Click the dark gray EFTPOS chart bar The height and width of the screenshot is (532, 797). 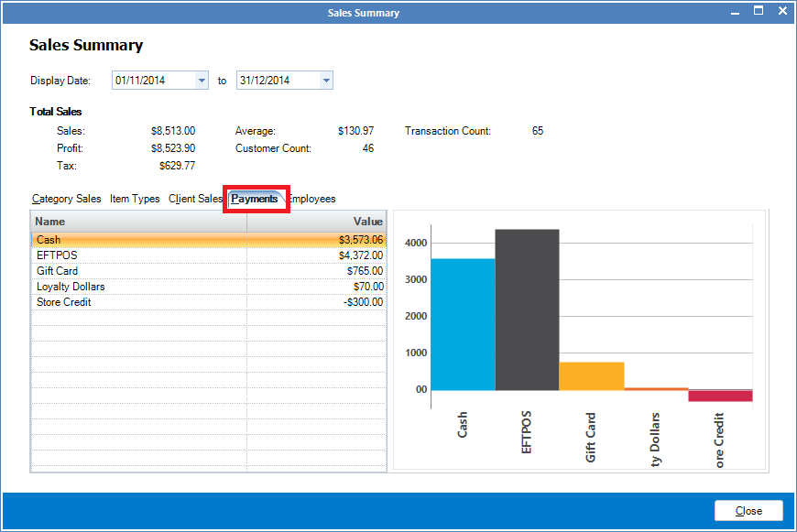pyautogui.click(x=527, y=311)
